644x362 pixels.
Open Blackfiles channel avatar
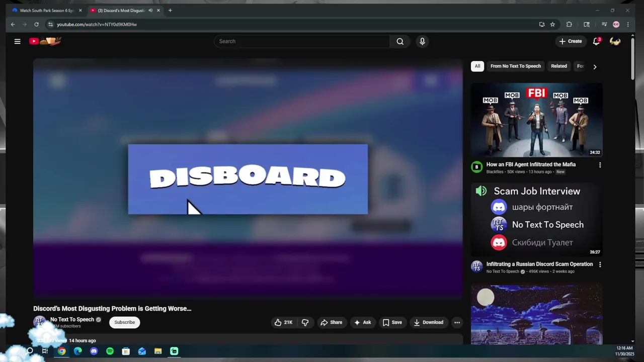click(476, 167)
